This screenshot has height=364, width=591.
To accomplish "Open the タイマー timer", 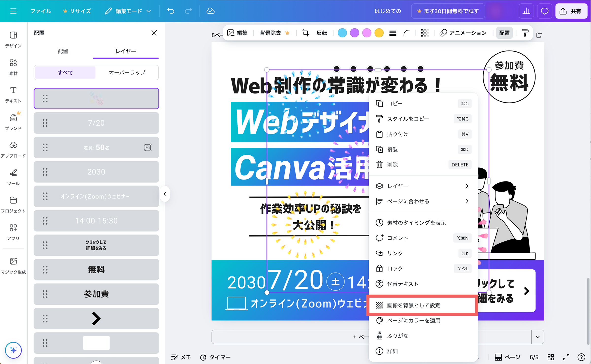I will click(215, 357).
